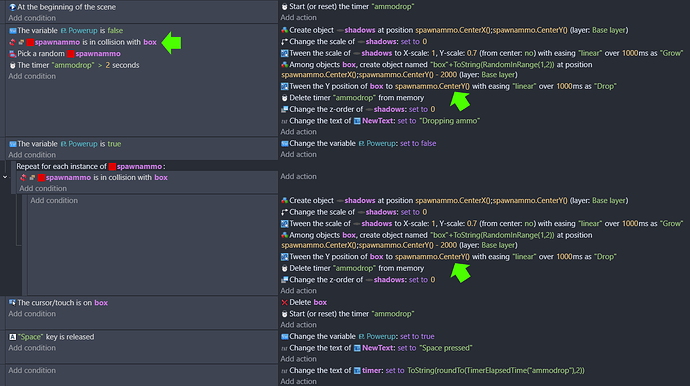Image resolution: width=690 pixels, height=386 pixels.
Task: Click the Create object icon in the Repeat sub-event
Action: [284, 201]
